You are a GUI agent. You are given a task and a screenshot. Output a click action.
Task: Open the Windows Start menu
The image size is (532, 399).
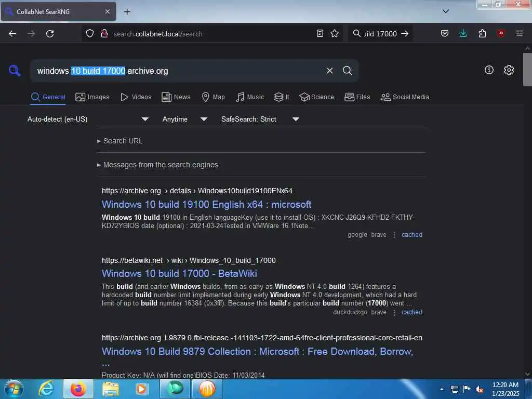pyautogui.click(x=14, y=389)
